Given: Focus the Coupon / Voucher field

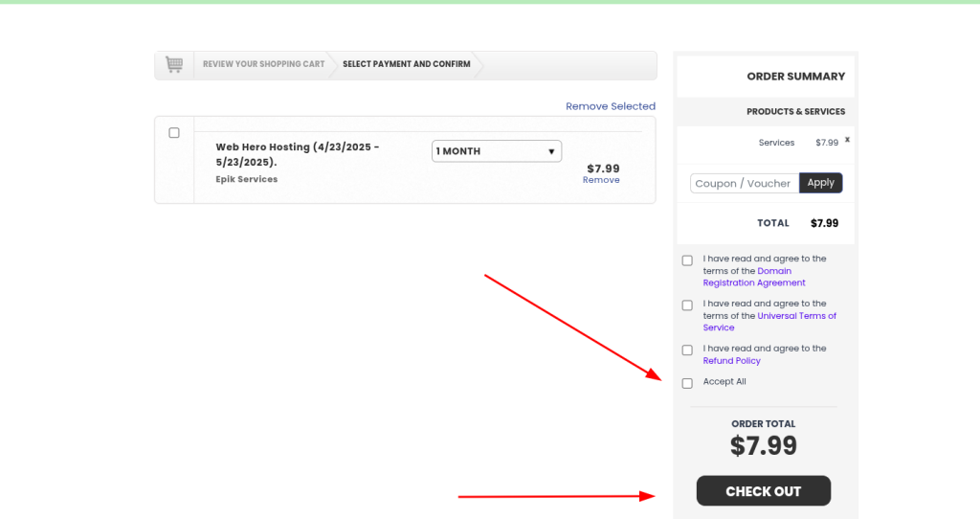Looking at the screenshot, I should [745, 183].
